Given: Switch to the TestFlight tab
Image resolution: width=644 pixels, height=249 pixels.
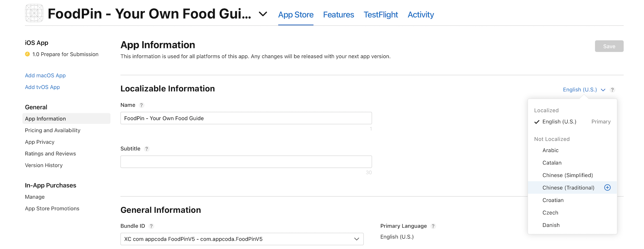Looking at the screenshot, I should (381, 15).
